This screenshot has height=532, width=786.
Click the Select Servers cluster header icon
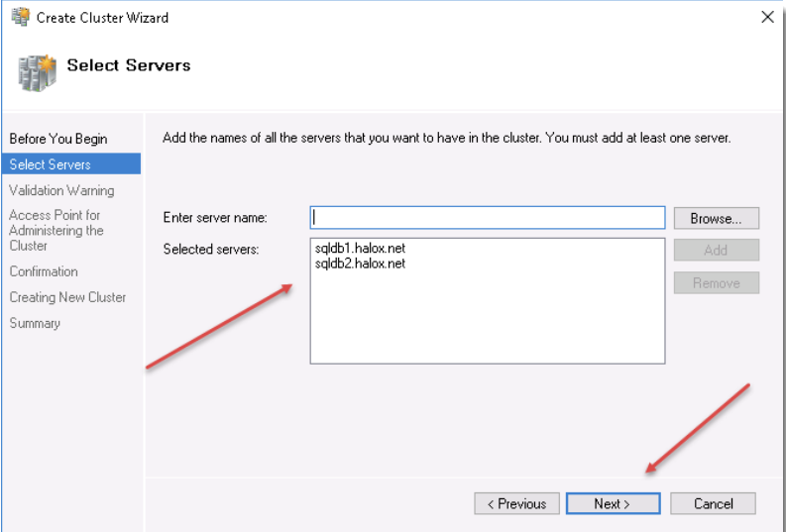[38, 72]
